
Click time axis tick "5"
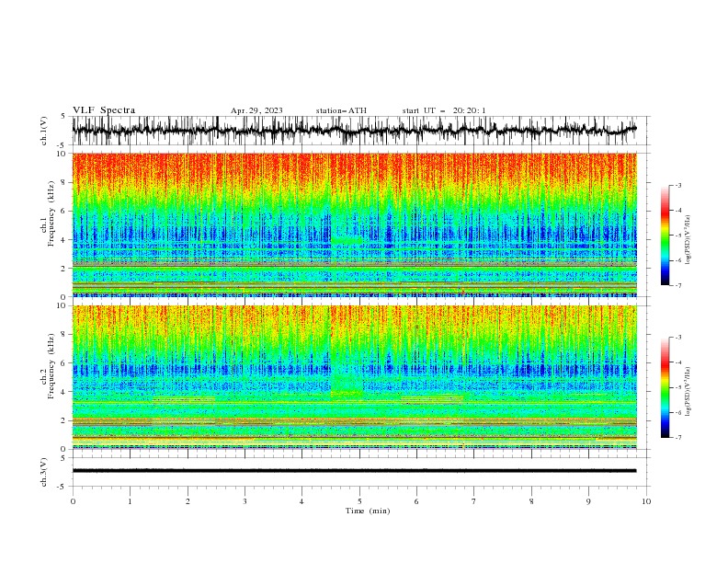click(359, 501)
